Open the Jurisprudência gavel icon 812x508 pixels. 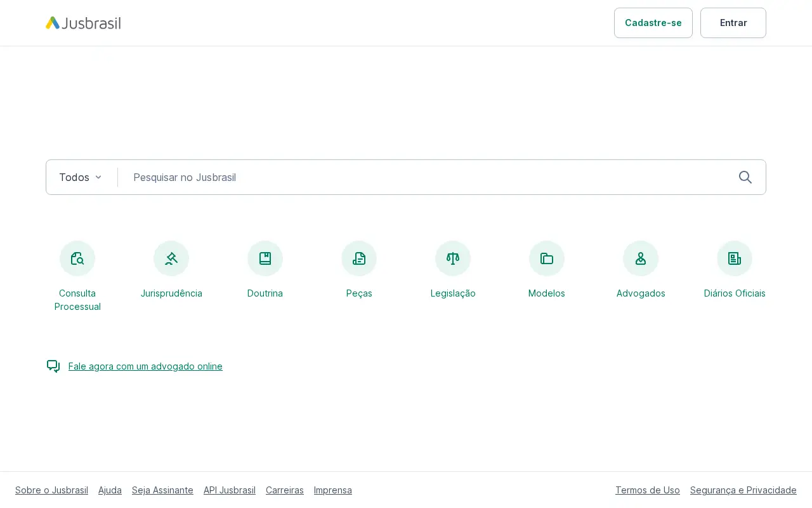click(x=171, y=258)
